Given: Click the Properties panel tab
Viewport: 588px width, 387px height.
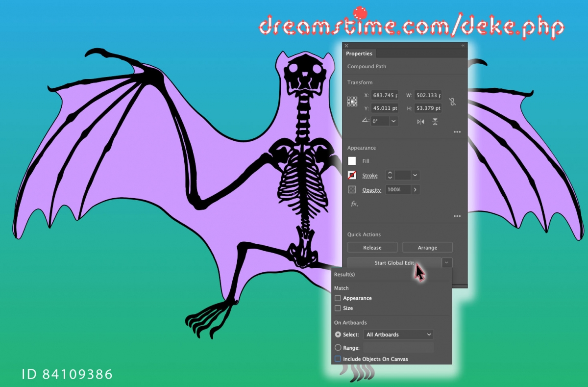Looking at the screenshot, I should (x=359, y=53).
